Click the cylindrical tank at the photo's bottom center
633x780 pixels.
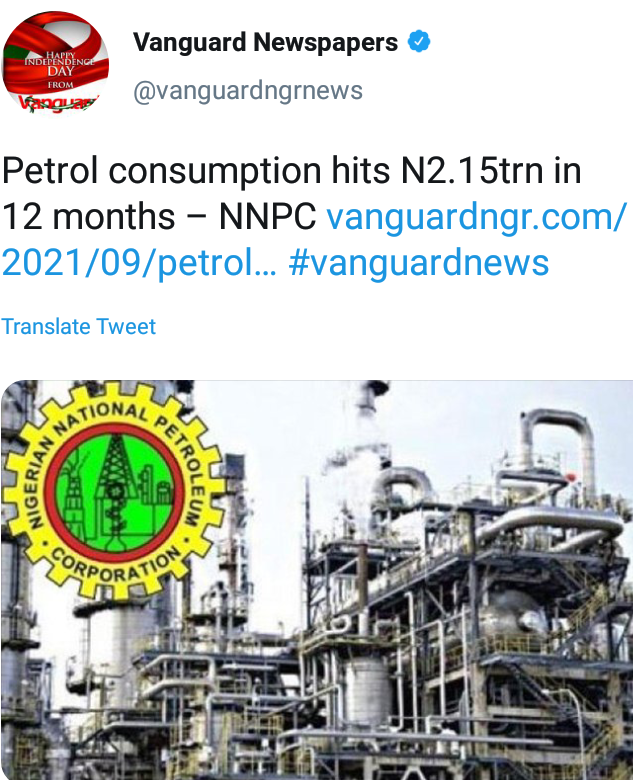pyautogui.click(x=367, y=689)
